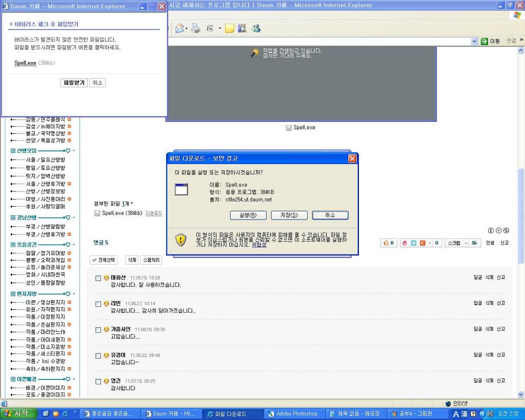This screenshot has width=525, height=420.
Task: Click the scrollbar down arrow
Action: tap(520, 394)
